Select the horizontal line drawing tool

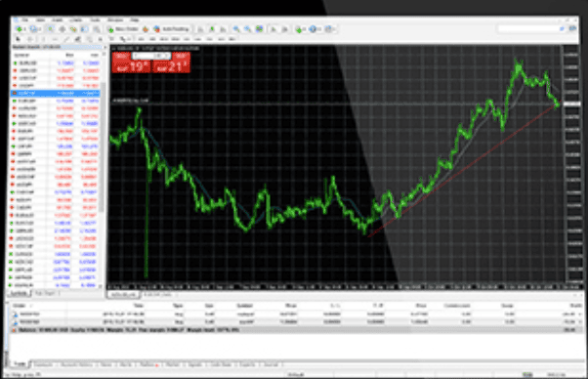tap(55, 39)
